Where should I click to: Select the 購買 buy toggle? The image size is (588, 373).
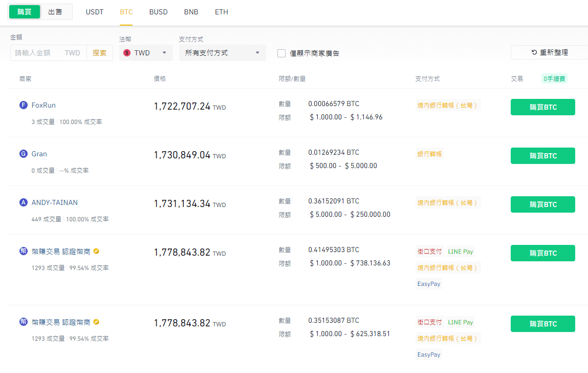(x=24, y=11)
